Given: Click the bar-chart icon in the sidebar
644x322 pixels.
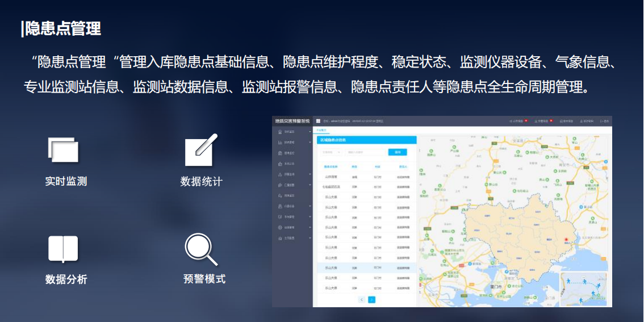Looking at the screenshot, I should [x=280, y=143].
